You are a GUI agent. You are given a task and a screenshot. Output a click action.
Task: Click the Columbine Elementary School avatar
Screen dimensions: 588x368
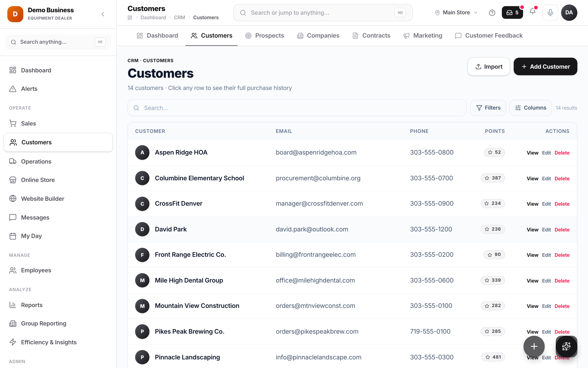tap(142, 178)
